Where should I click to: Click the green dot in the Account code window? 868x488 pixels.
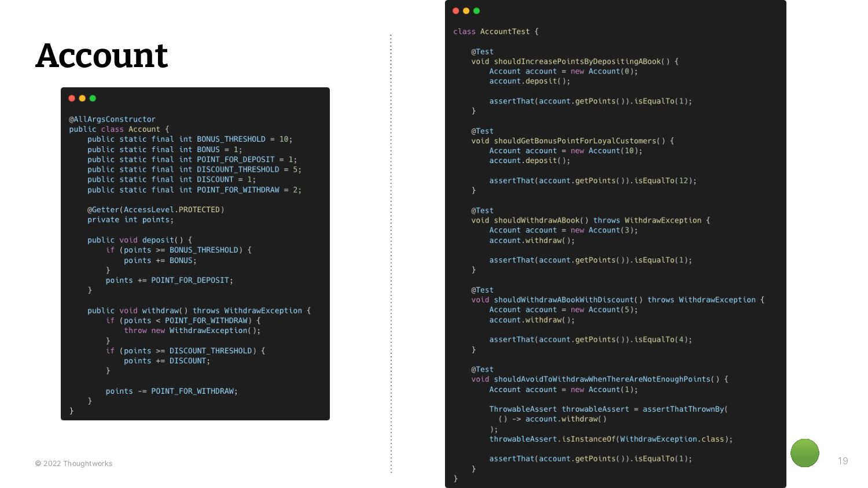point(93,98)
